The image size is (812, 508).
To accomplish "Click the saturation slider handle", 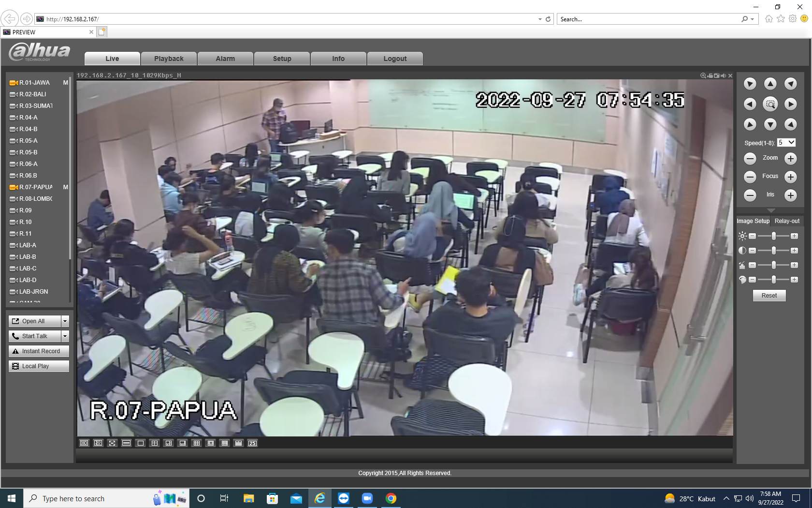I will click(774, 280).
